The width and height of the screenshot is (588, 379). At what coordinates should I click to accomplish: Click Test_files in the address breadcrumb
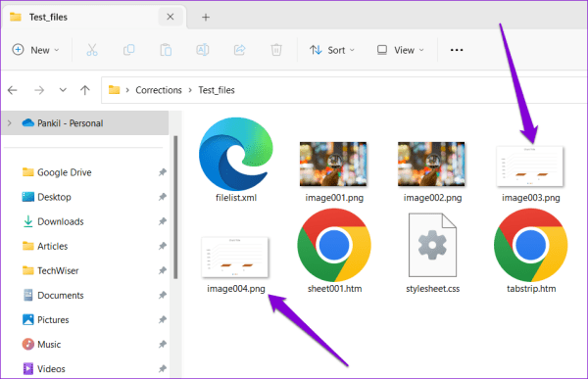click(217, 90)
